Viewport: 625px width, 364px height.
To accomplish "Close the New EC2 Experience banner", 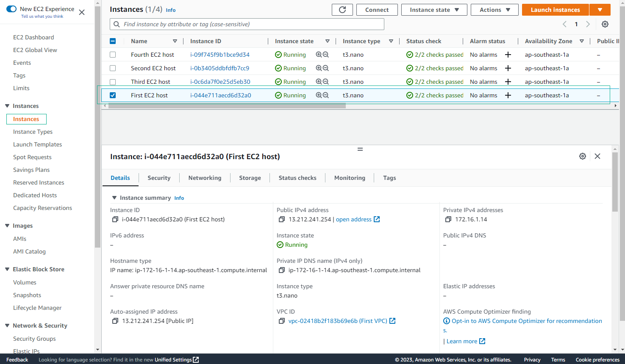I will pos(82,12).
